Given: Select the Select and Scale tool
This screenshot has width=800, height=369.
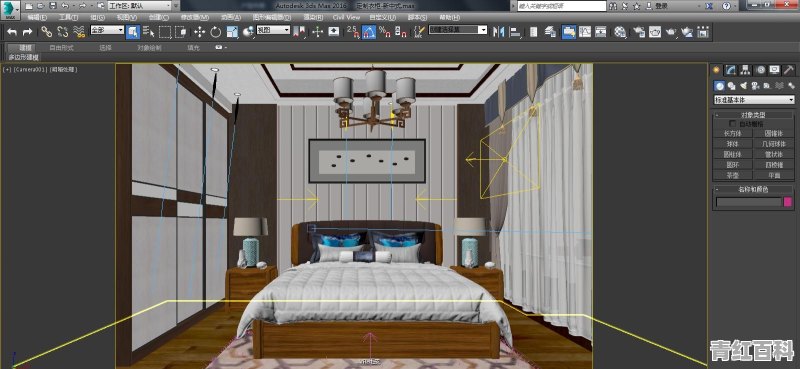Looking at the screenshot, I should point(232,32).
